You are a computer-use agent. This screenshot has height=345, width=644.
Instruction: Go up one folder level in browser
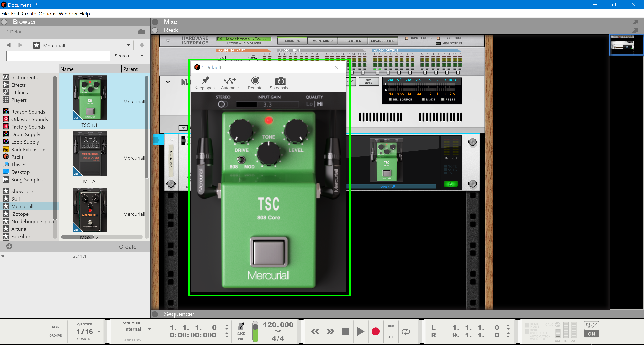point(142,45)
